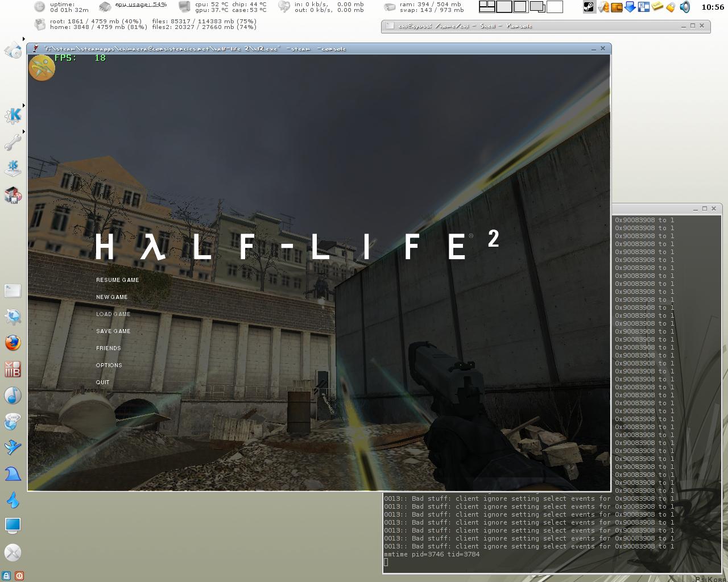The image size is (728, 582).
Task: Open the disc media launcher atop side panel
Action: (13, 51)
